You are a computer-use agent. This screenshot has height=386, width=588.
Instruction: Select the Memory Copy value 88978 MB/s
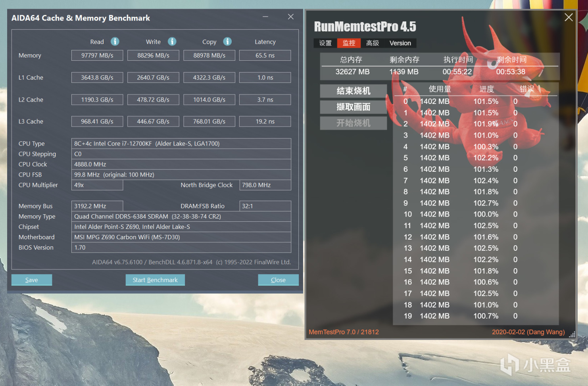point(209,55)
